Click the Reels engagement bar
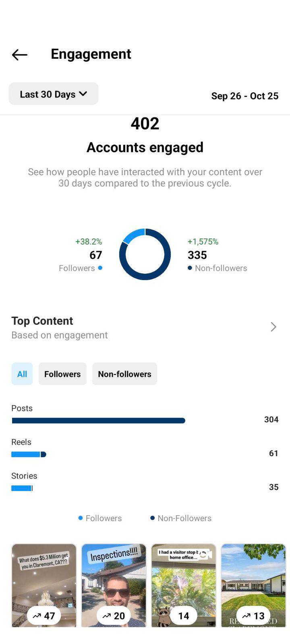The width and height of the screenshot is (290, 644). [x=29, y=454]
